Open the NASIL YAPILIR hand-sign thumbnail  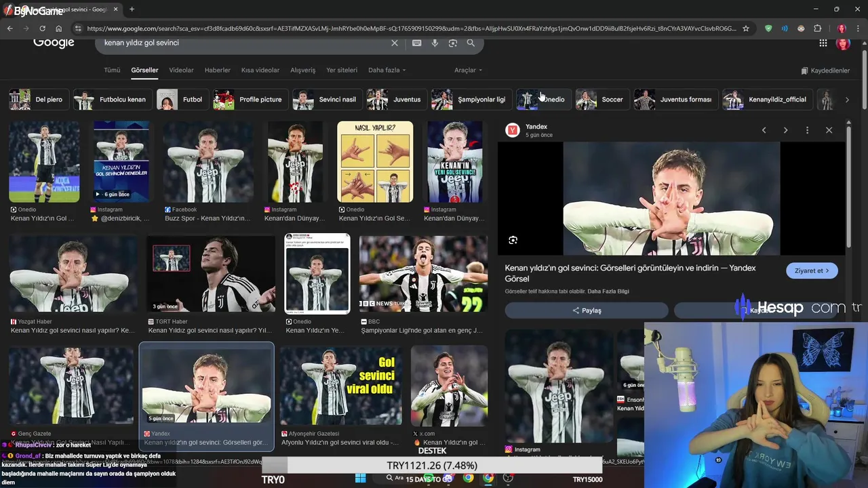coord(375,162)
